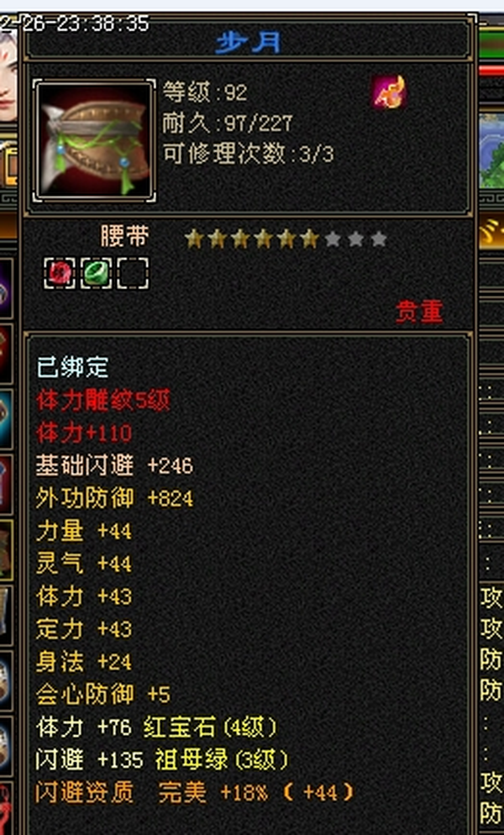Click the 可修理次数:3/3 repair count
The image size is (504, 835).
[x=249, y=155]
